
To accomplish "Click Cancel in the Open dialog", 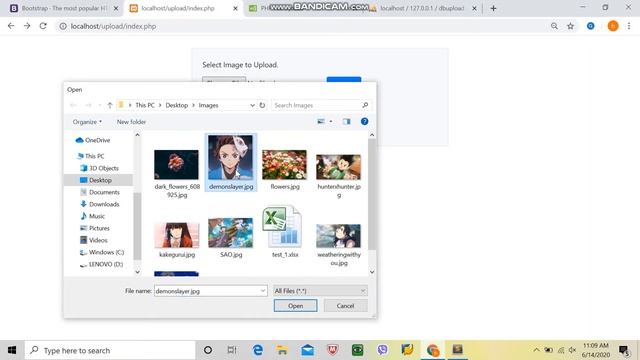I will pos(346,306).
